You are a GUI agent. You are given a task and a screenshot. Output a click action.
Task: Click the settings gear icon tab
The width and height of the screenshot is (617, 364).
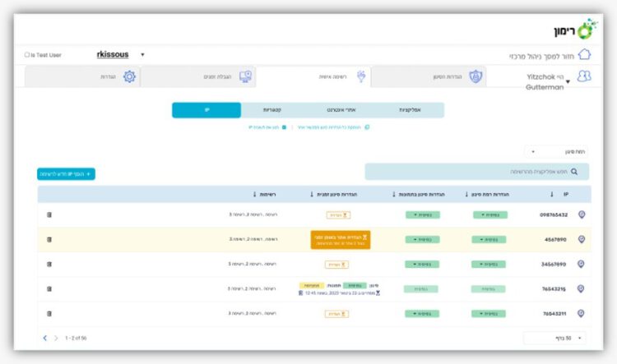pyautogui.click(x=129, y=76)
